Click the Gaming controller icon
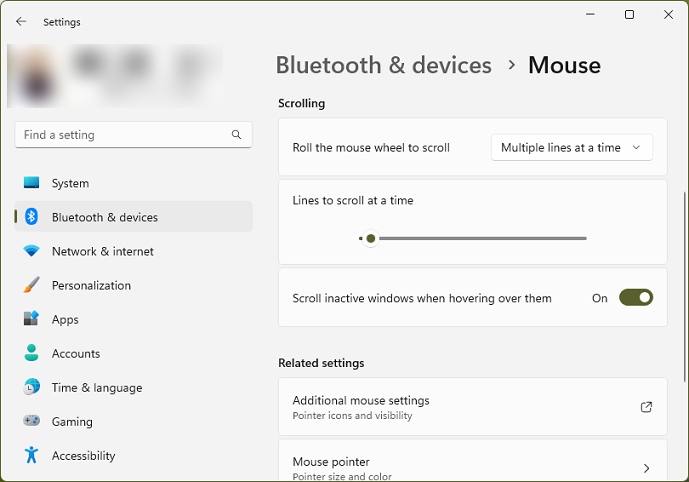 click(x=31, y=421)
